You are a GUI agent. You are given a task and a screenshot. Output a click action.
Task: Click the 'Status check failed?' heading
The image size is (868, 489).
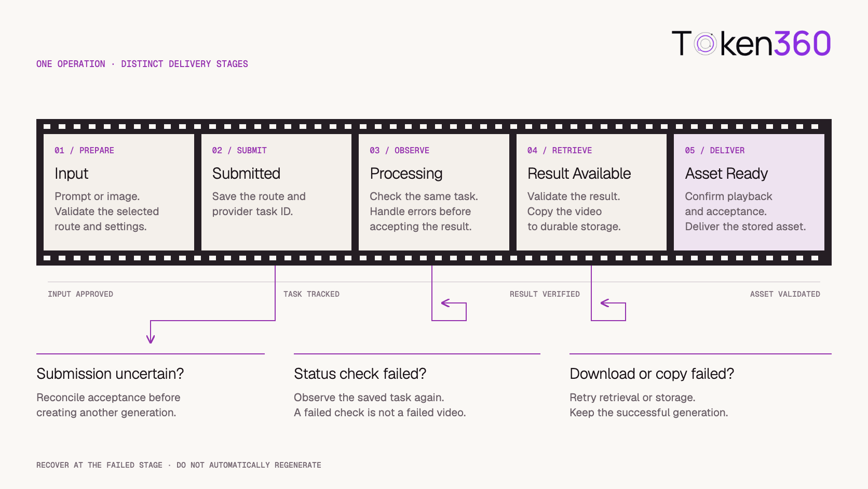[x=360, y=374]
